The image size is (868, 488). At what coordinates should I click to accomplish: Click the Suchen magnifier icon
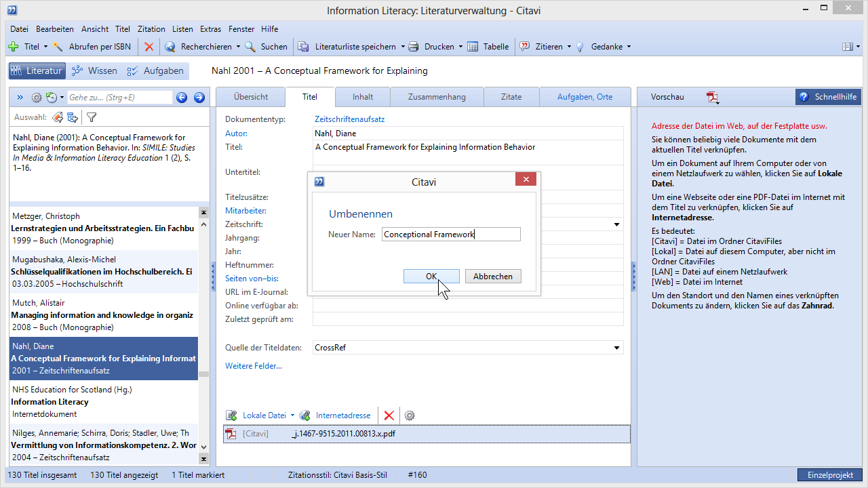pyautogui.click(x=250, y=47)
